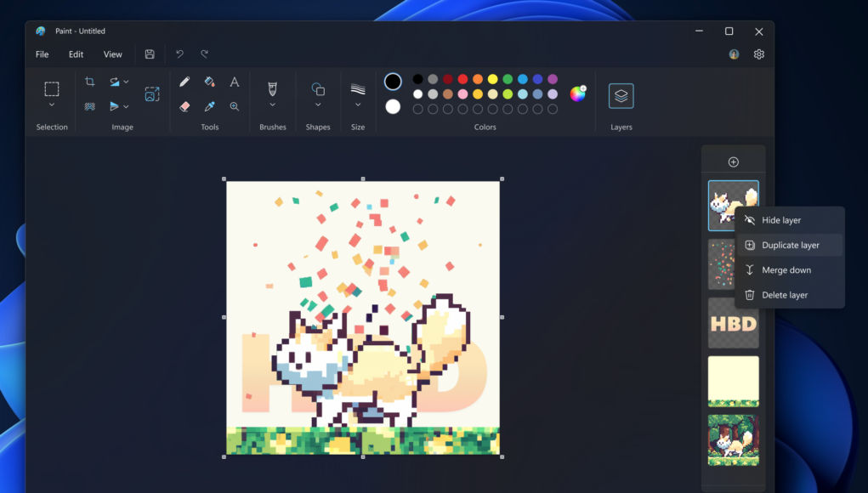Select the Eraser tool
This screenshot has height=493, width=868.
184,106
